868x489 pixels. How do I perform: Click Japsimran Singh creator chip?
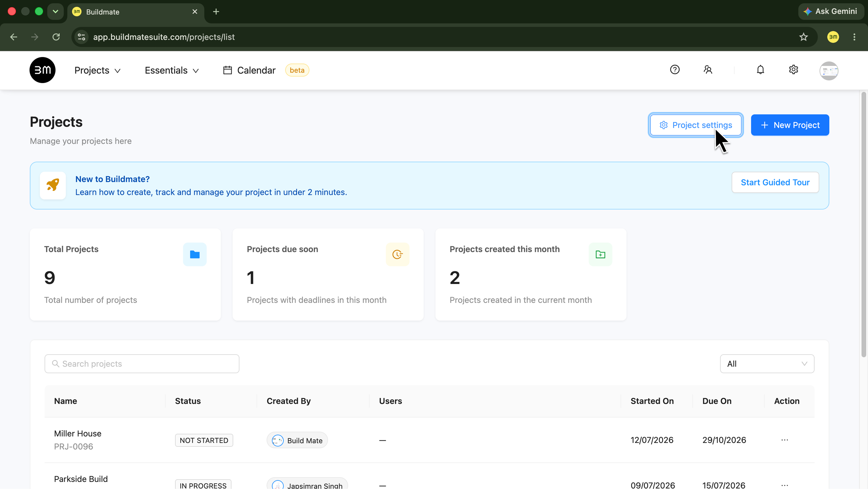pyautogui.click(x=307, y=484)
